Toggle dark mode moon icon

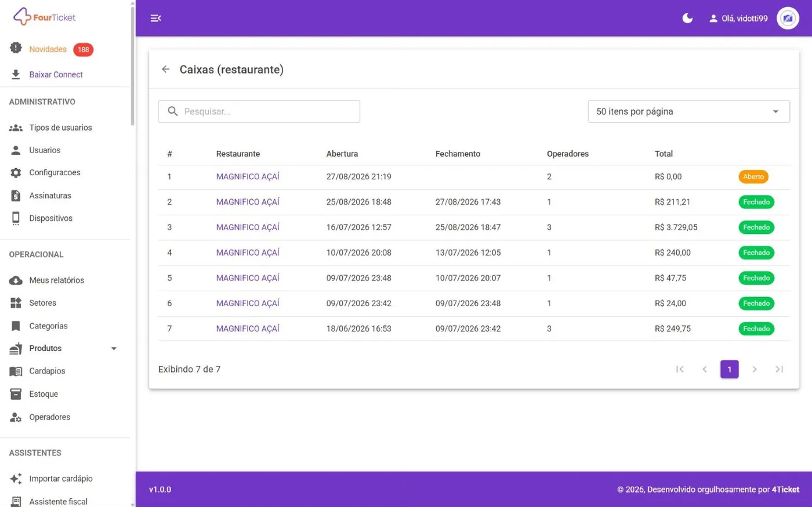[x=687, y=18]
